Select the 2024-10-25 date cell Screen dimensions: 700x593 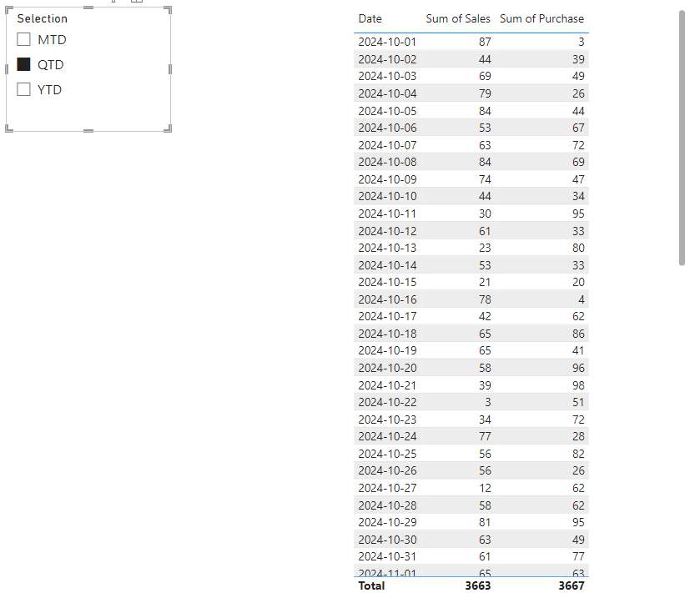(x=387, y=454)
